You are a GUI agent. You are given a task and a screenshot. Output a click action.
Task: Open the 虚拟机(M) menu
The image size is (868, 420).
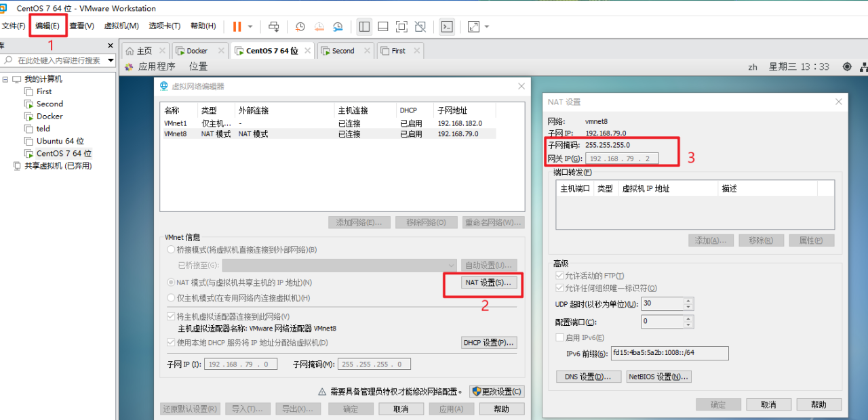(121, 26)
